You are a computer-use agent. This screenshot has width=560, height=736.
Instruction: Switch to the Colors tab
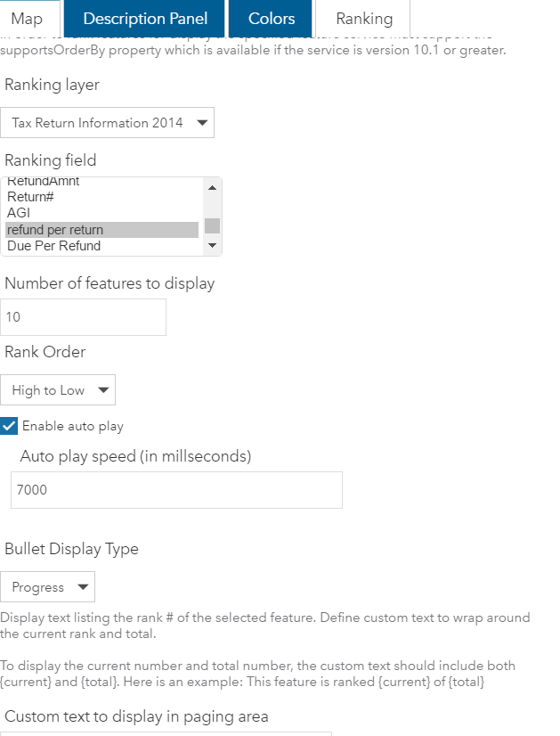click(272, 19)
